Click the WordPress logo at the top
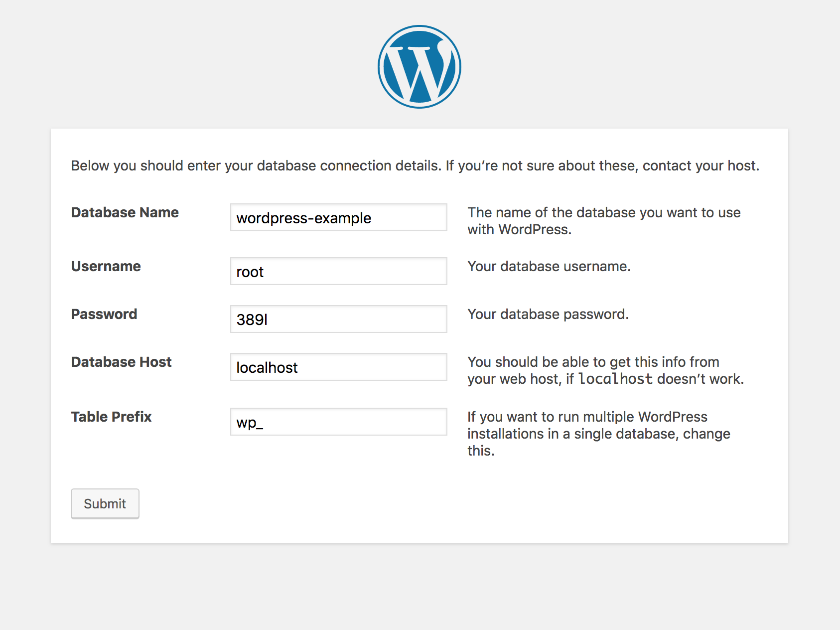 (x=419, y=67)
